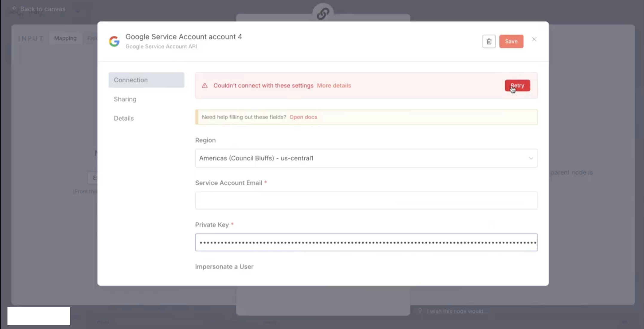Click the Google logo icon
Viewport: 644px width, 329px height.
click(114, 41)
